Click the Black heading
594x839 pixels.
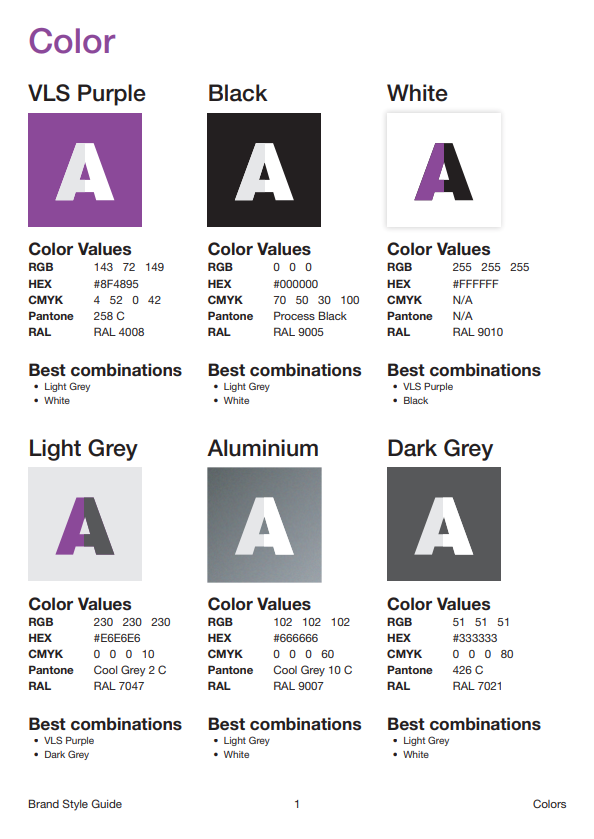pyautogui.click(x=237, y=93)
